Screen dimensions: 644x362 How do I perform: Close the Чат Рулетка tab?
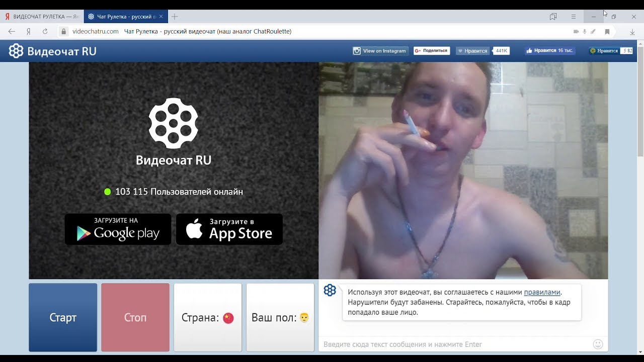tap(161, 17)
